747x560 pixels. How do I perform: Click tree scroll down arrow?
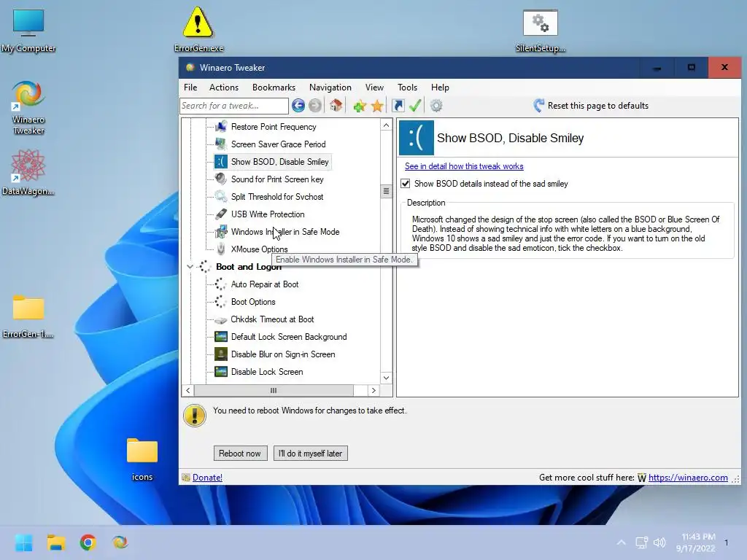click(387, 378)
